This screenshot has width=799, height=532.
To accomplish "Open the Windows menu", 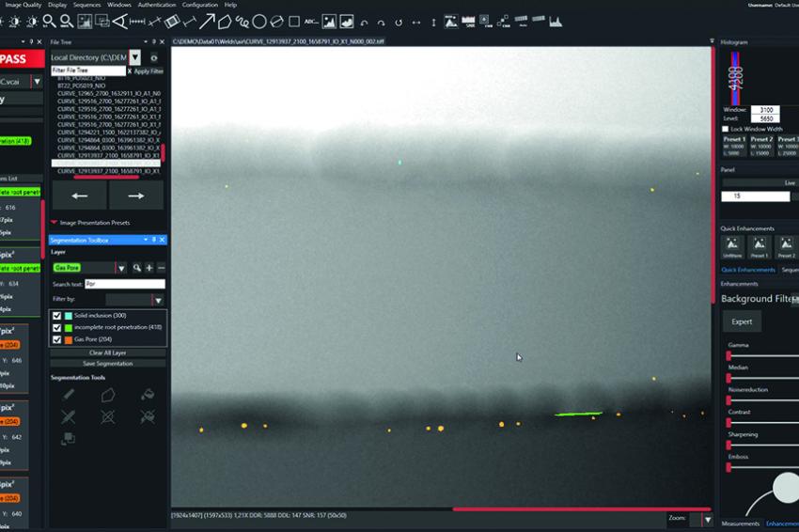I will tap(119, 5).
